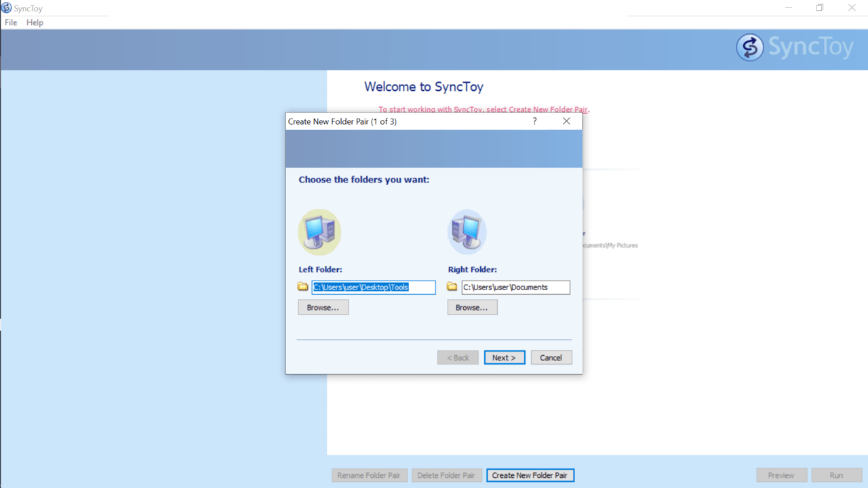Cancel the folder pair wizard
Image resolution: width=868 pixels, height=488 pixels.
pos(551,357)
